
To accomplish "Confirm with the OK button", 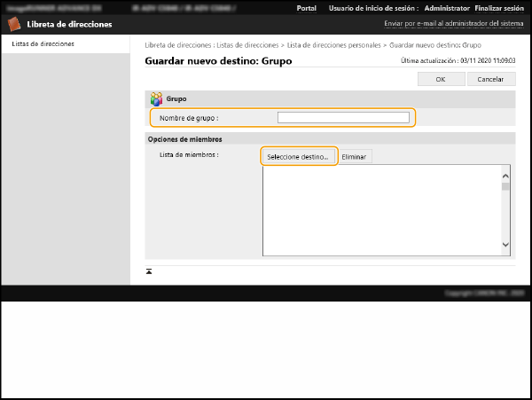I will [440, 79].
